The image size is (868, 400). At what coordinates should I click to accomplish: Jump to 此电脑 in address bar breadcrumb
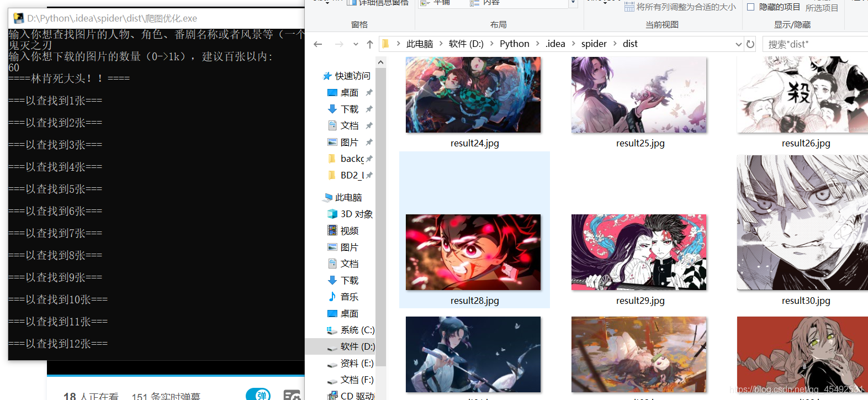coord(420,44)
